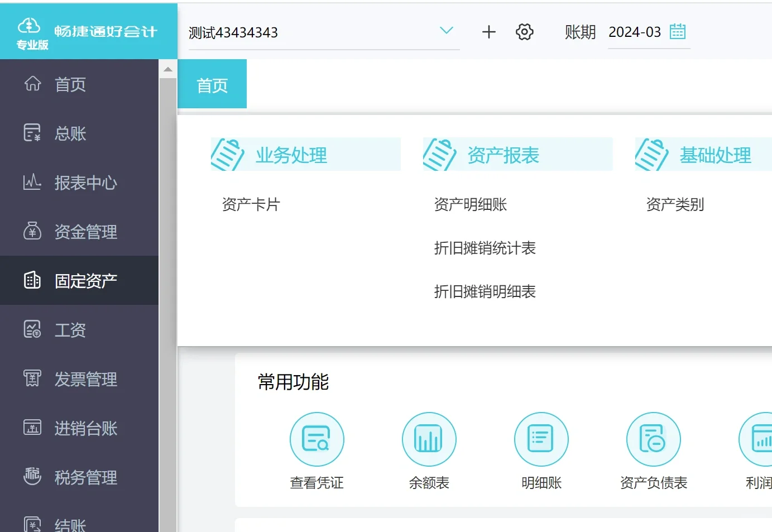Image resolution: width=772 pixels, height=532 pixels.
Task: Click the 发票管理 invoice icon in sidebar
Action: click(32, 378)
